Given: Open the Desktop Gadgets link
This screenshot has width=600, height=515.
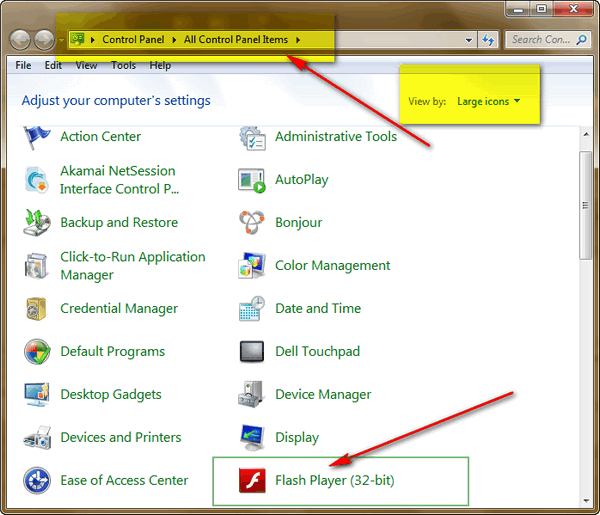Looking at the screenshot, I should [x=111, y=394].
